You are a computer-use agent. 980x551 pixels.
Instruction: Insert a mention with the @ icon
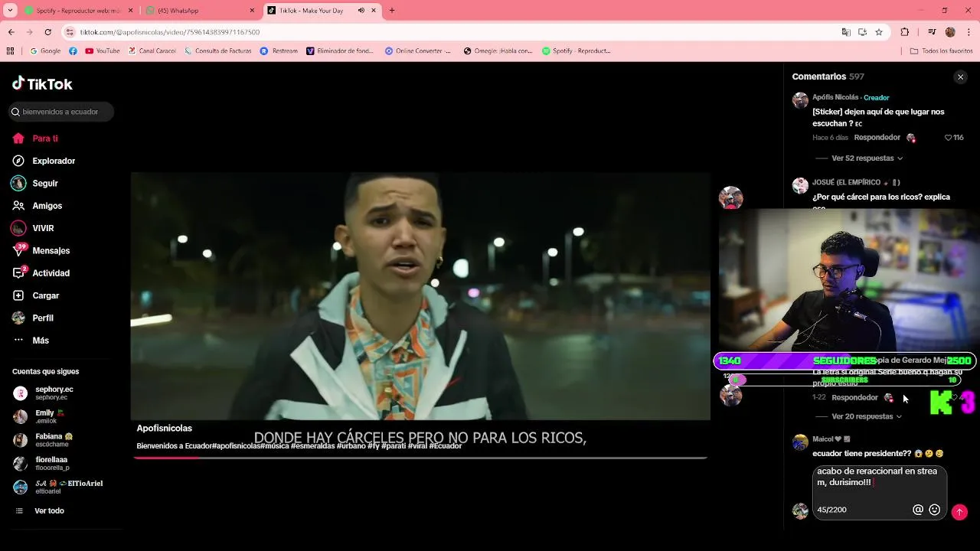point(918,510)
